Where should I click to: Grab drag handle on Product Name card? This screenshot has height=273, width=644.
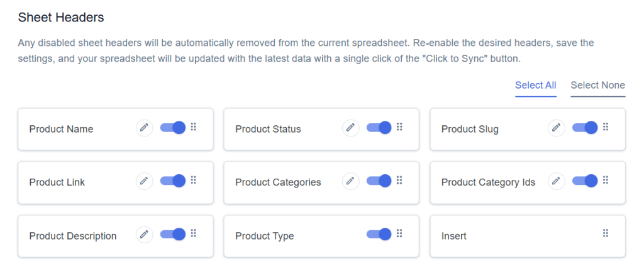(194, 127)
